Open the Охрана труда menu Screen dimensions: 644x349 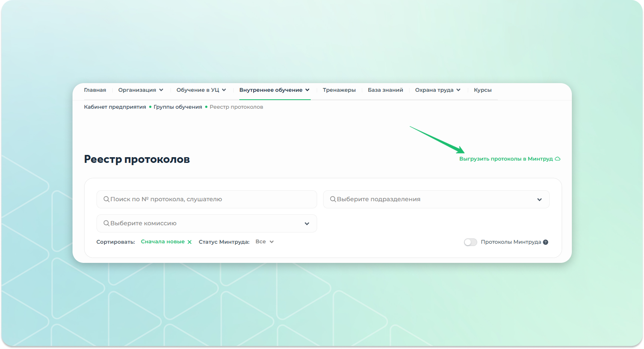pos(437,90)
